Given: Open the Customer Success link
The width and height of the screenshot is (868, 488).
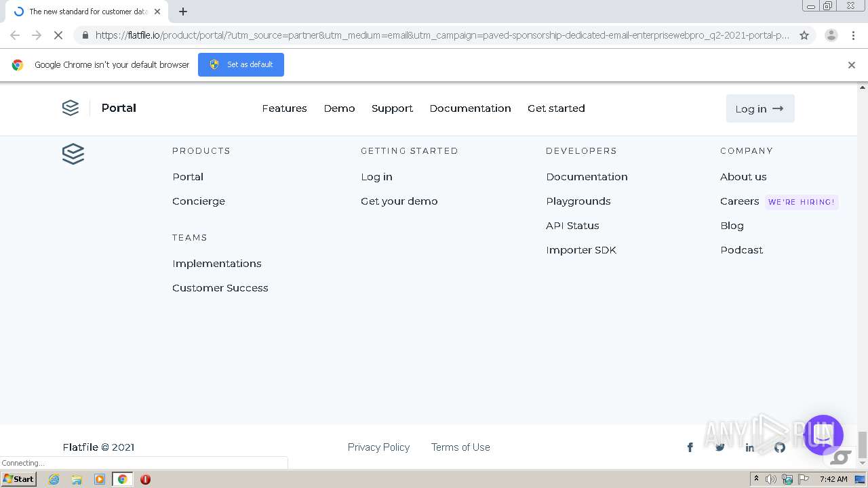Looking at the screenshot, I should [x=220, y=288].
